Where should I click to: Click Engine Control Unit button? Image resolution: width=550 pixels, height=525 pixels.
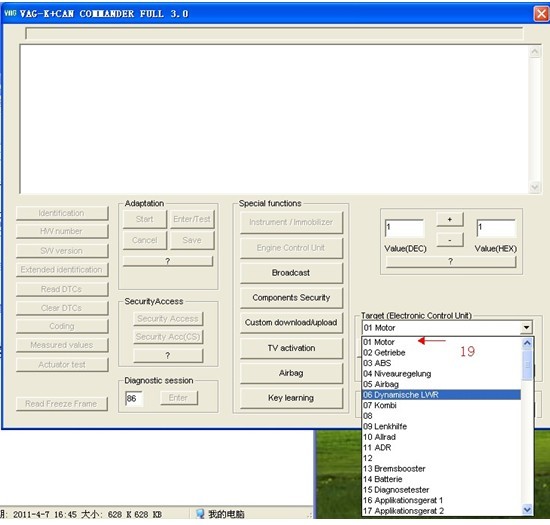click(x=291, y=248)
